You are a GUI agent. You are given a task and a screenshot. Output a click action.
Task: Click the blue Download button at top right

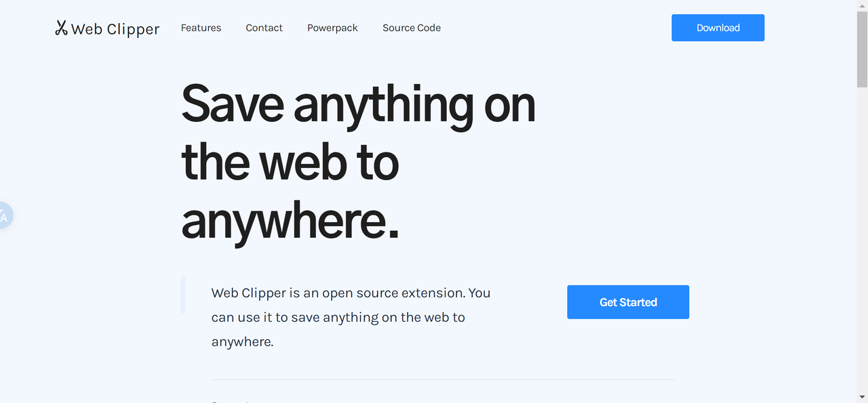(x=717, y=28)
